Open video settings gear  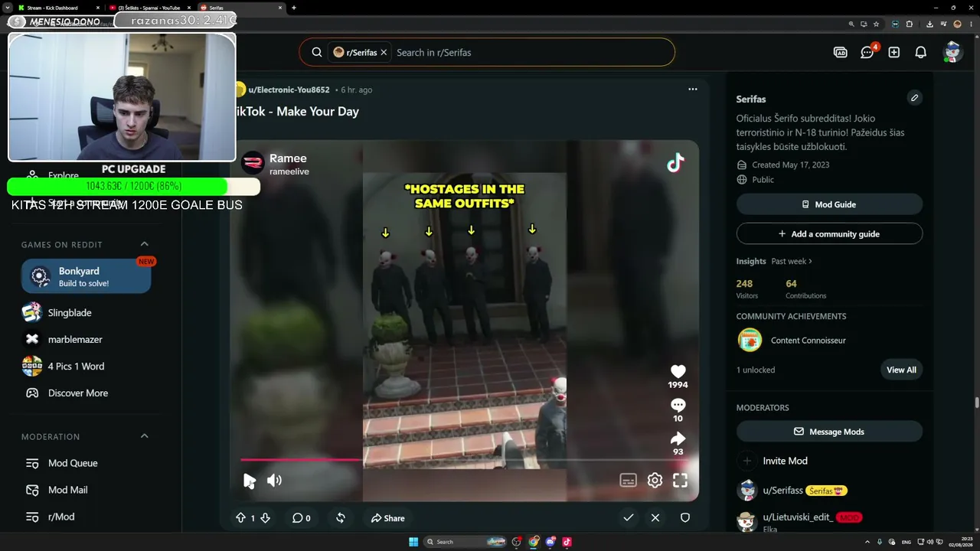click(x=655, y=481)
